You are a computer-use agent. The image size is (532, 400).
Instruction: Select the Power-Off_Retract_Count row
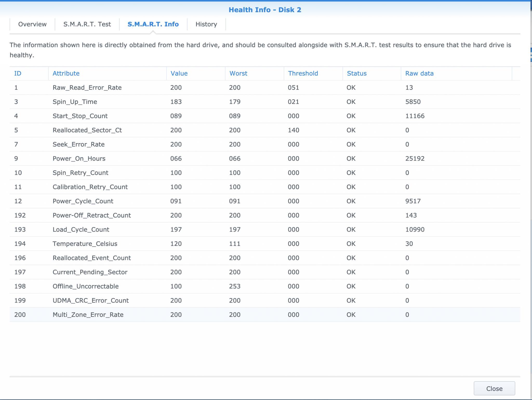pyautogui.click(x=265, y=215)
